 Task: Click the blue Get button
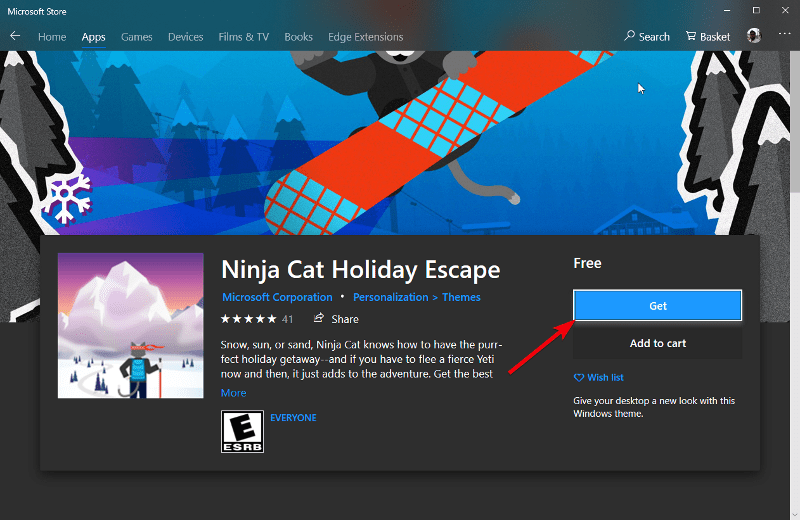[x=657, y=306]
